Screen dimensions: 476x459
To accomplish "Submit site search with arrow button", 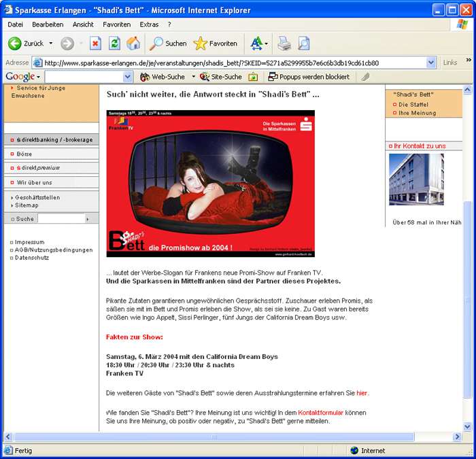I will pyautogui.click(x=88, y=219).
